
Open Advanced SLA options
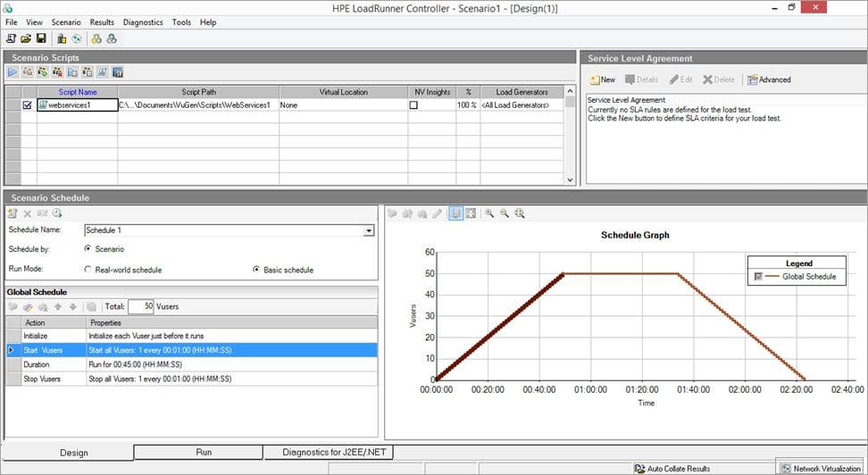[x=769, y=79]
